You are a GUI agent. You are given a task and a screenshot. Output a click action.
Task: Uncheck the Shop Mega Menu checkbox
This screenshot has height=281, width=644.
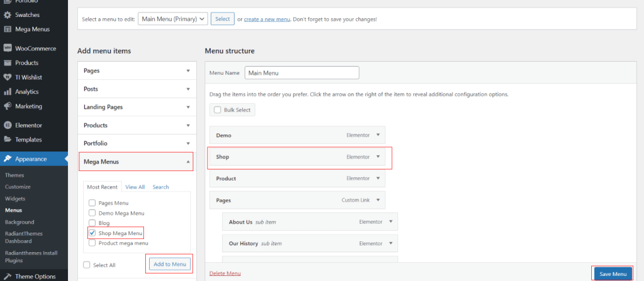pos(92,233)
